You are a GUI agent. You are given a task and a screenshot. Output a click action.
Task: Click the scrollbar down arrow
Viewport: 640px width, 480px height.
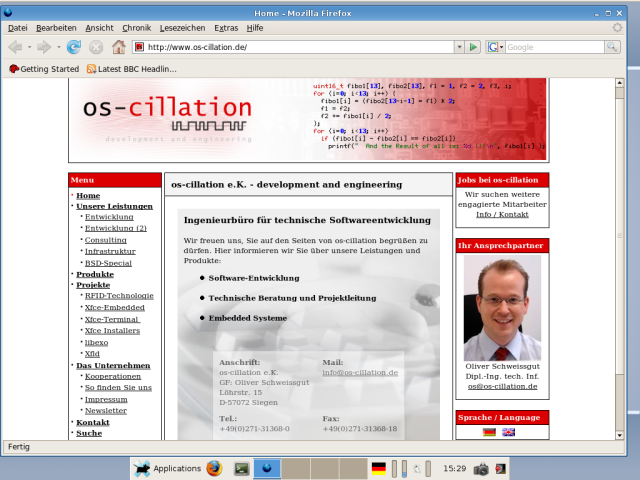[x=620, y=435]
